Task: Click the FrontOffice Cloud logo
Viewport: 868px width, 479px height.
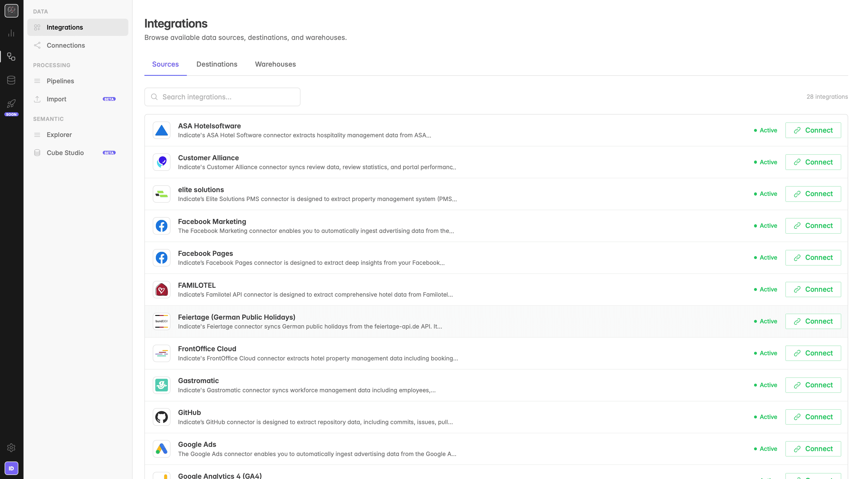Action: (x=161, y=353)
